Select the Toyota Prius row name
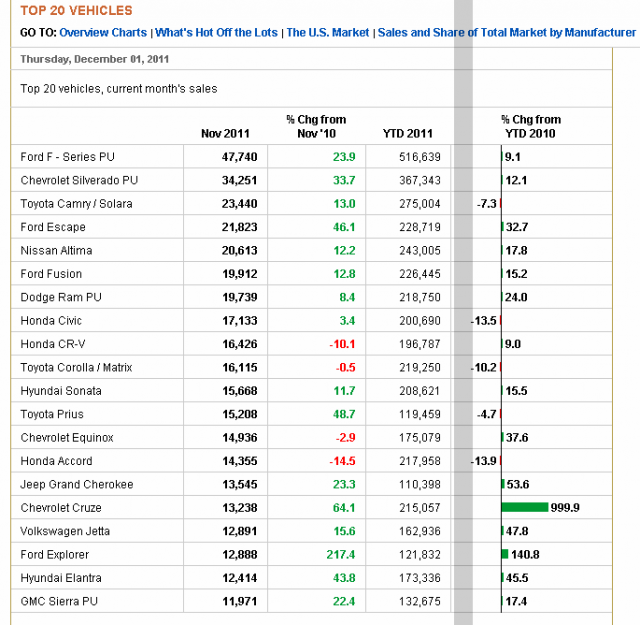This screenshot has width=640, height=625. (52, 414)
